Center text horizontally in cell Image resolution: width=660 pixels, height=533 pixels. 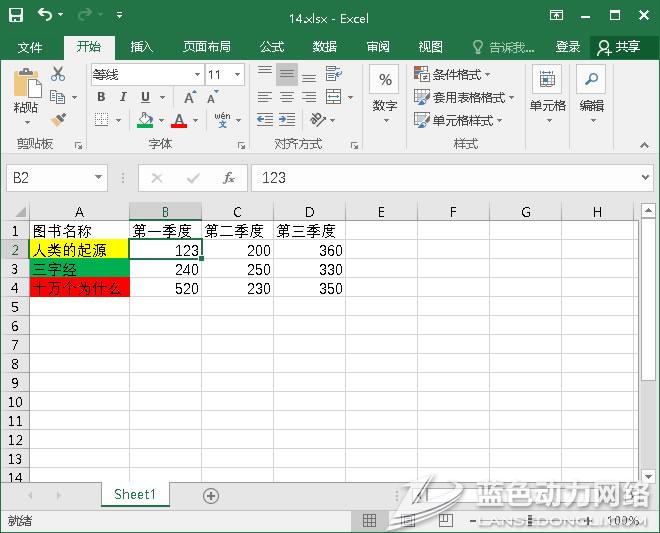tap(287, 97)
